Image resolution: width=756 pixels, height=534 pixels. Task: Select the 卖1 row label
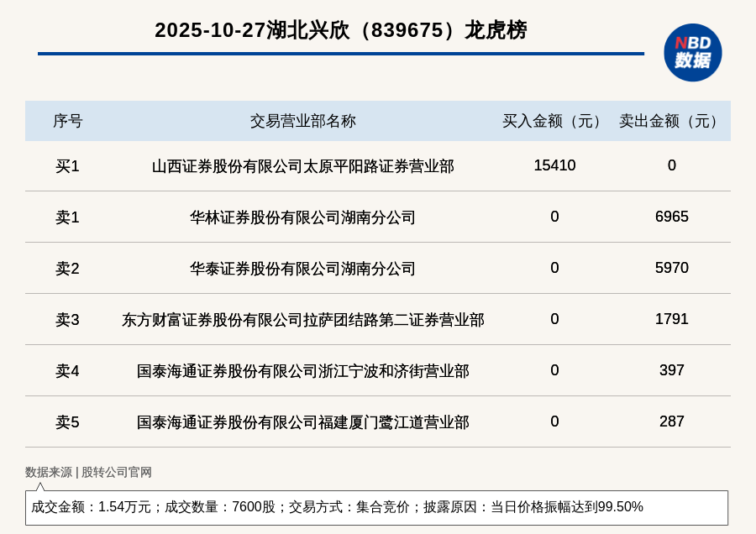[67, 217]
